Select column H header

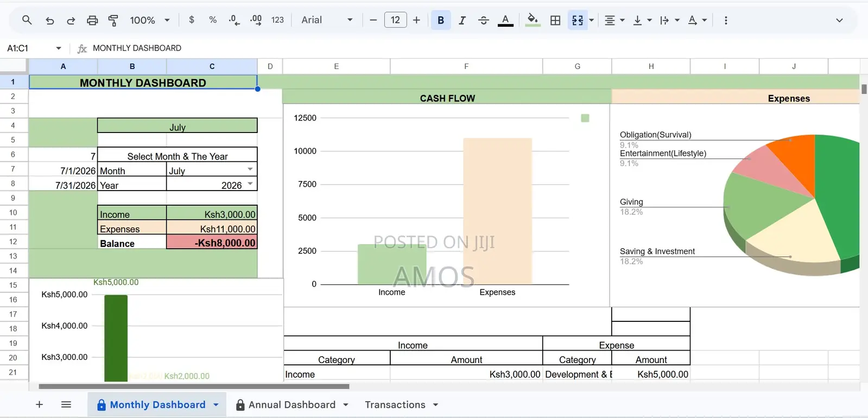(x=651, y=66)
